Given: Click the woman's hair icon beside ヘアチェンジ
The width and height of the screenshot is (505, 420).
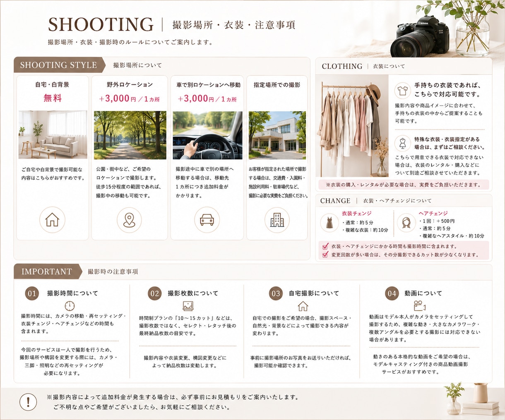Looking at the screenshot, I should click(x=406, y=223).
